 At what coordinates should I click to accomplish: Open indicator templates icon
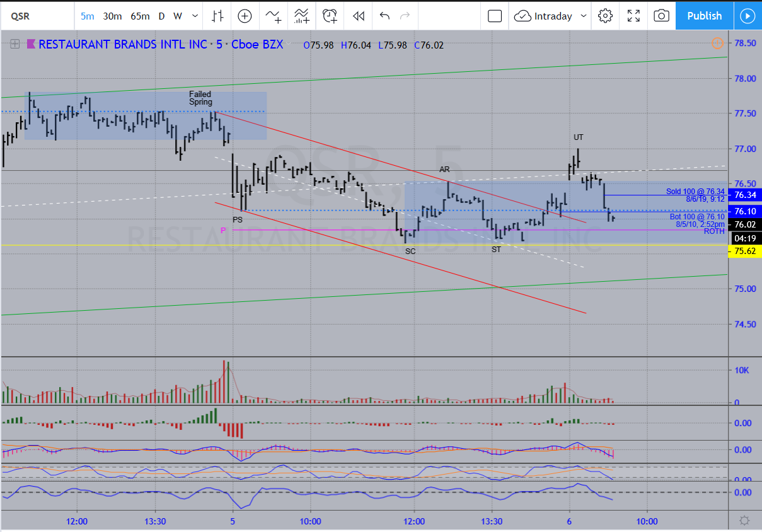pyautogui.click(x=301, y=16)
